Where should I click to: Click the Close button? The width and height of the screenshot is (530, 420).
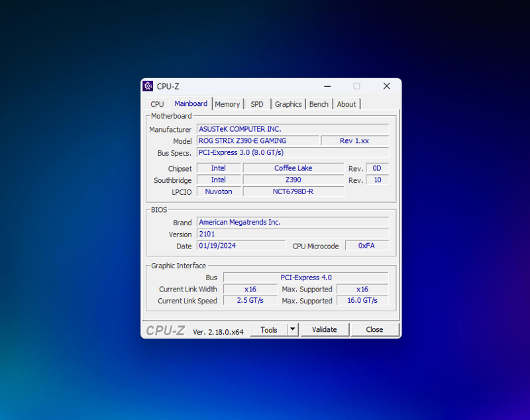pos(374,329)
